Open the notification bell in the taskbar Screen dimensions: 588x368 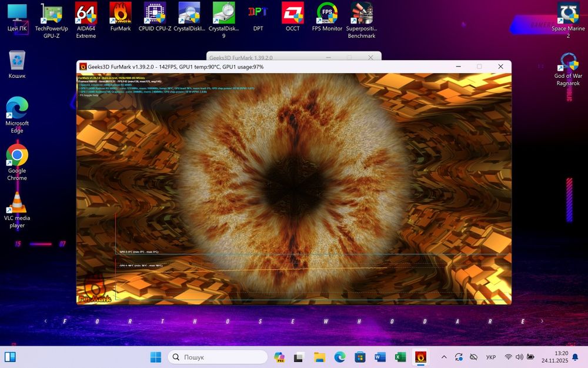[575, 357]
